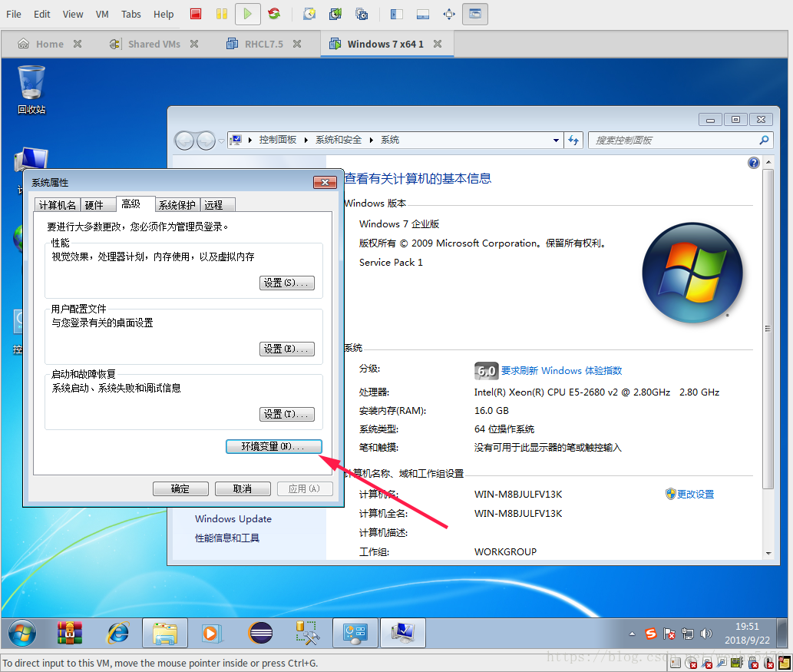Click the Control Panel back arrow button
This screenshot has width=793, height=672.
click(184, 141)
